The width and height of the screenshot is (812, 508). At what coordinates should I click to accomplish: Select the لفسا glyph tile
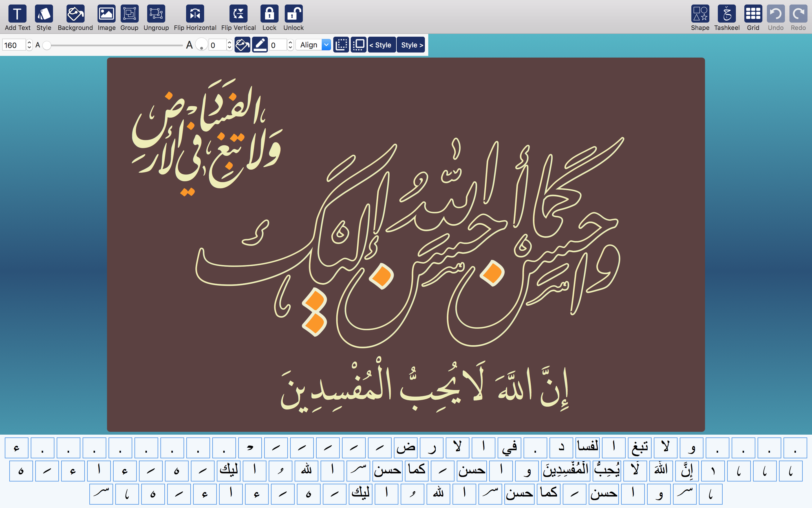pyautogui.click(x=587, y=448)
